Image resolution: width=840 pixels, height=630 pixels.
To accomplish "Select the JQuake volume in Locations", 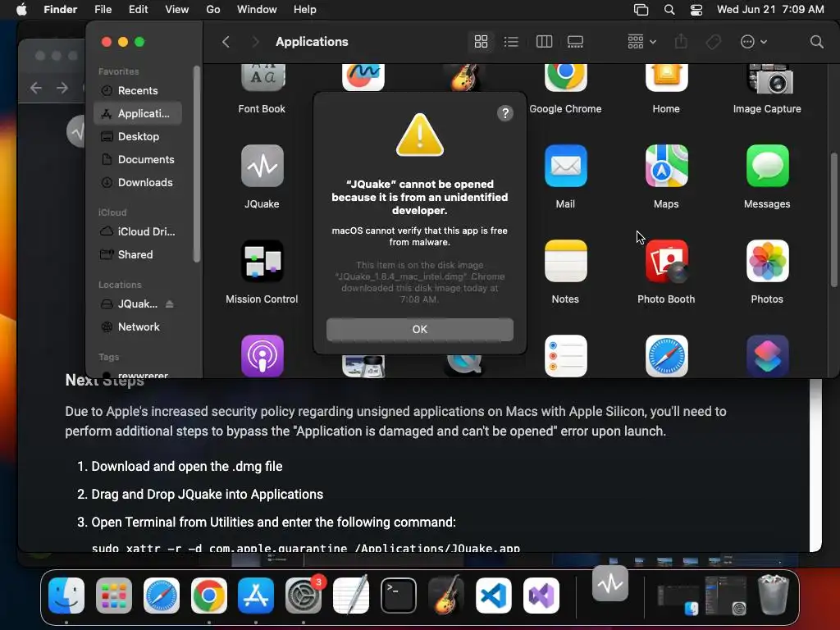I will (x=137, y=304).
